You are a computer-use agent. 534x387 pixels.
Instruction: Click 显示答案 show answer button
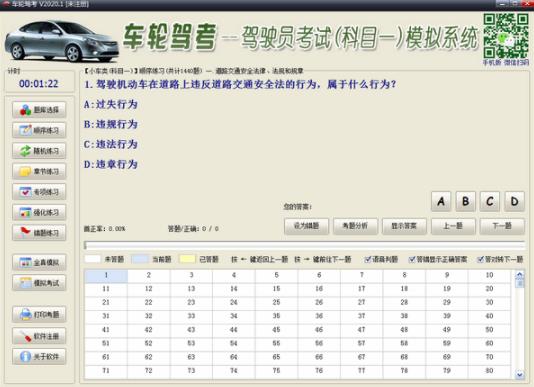click(x=404, y=226)
